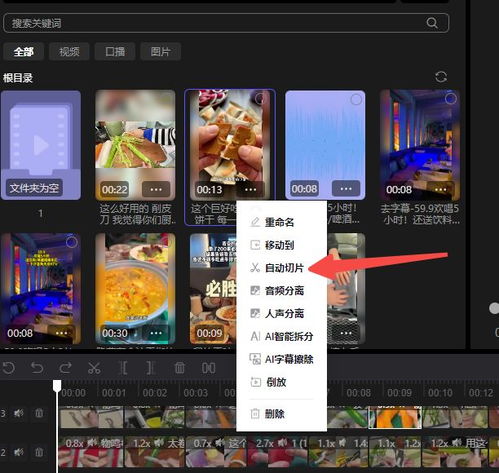Open more options on 00:22 clip

tap(156, 189)
